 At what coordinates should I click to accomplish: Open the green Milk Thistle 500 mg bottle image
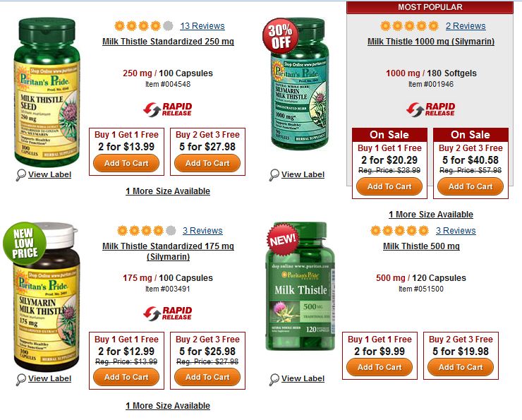pyautogui.click(x=300, y=286)
